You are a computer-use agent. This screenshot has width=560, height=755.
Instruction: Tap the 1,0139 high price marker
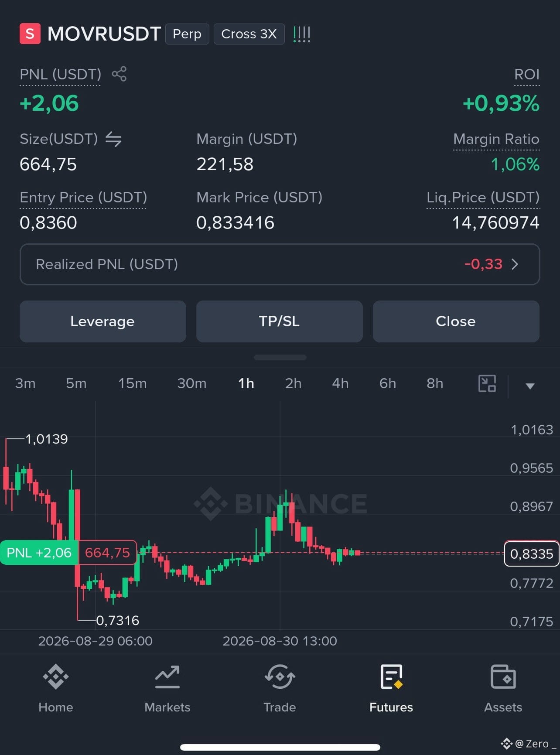[47, 439]
